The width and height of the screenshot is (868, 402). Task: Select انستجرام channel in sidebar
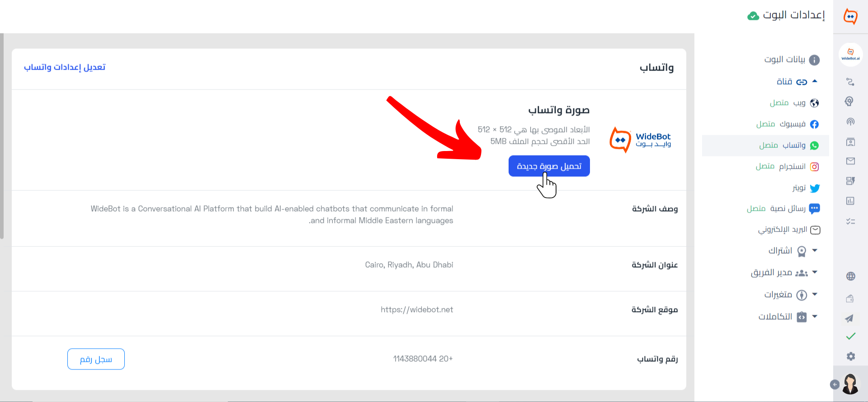click(x=787, y=166)
